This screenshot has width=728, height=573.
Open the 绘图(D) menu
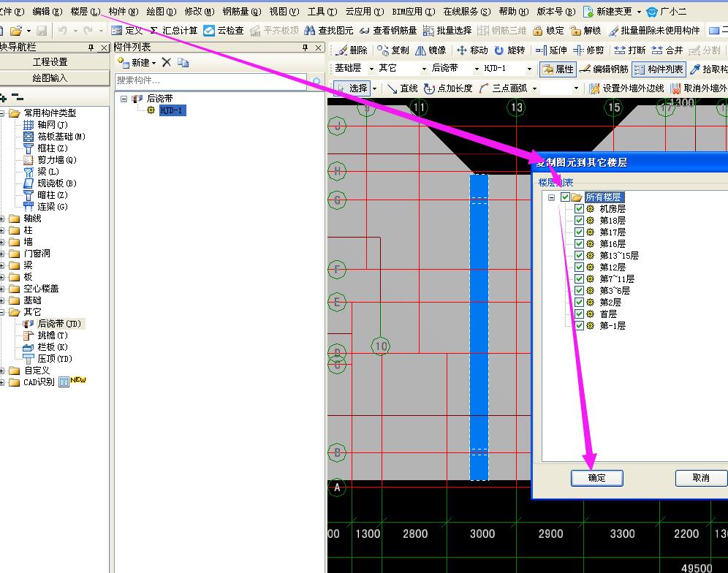pos(161,12)
